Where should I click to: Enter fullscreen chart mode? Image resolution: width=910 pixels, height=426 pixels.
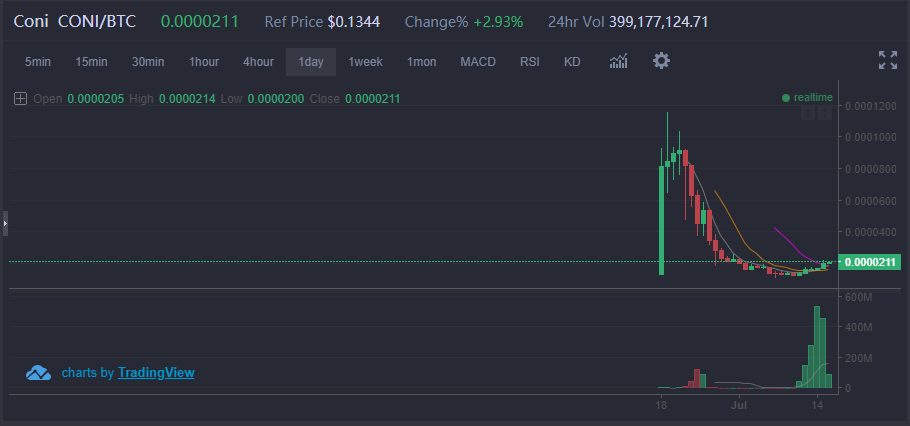click(x=887, y=60)
